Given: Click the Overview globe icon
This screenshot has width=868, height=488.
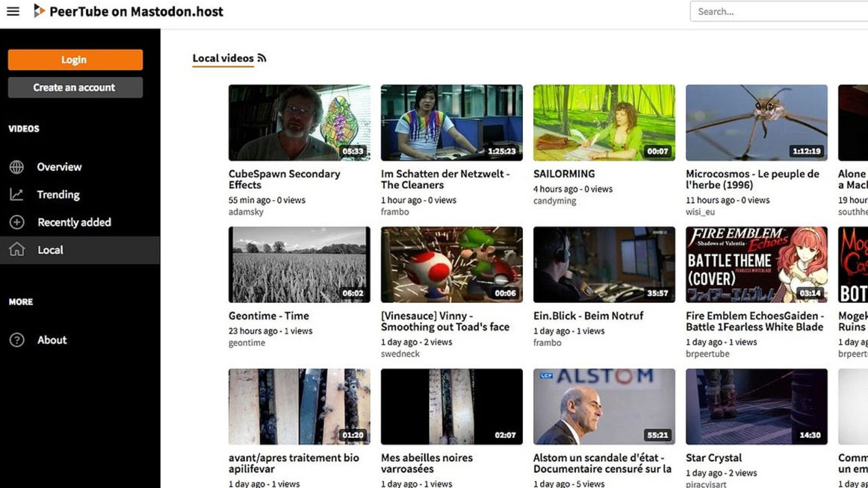Looking at the screenshot, I should tap(16, 167).
